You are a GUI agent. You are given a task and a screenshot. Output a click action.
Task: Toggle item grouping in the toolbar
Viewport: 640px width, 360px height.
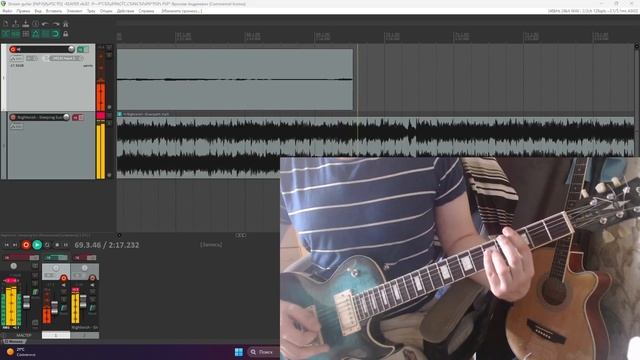point(16,34)
